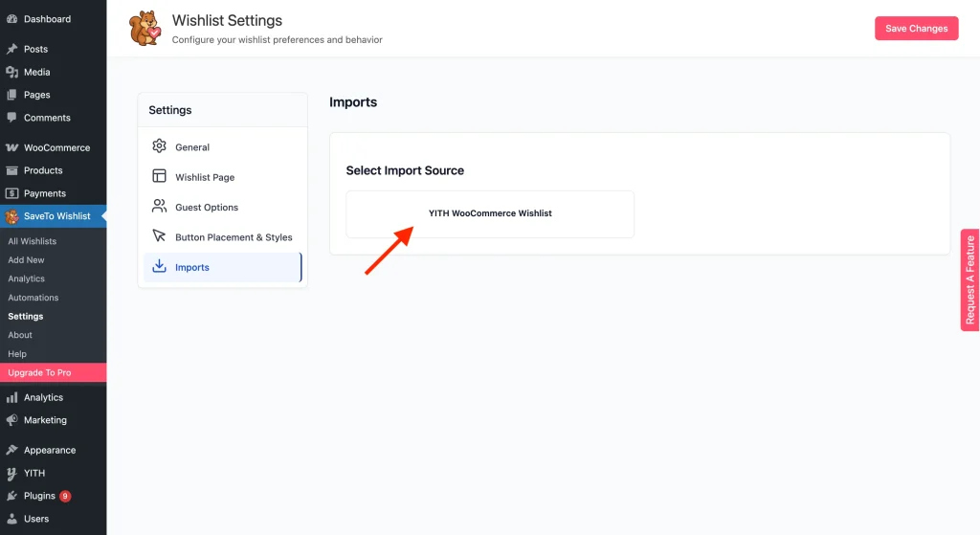Click the General gear icon
Screen dimensions: 980x535
(x=159, y=146)
